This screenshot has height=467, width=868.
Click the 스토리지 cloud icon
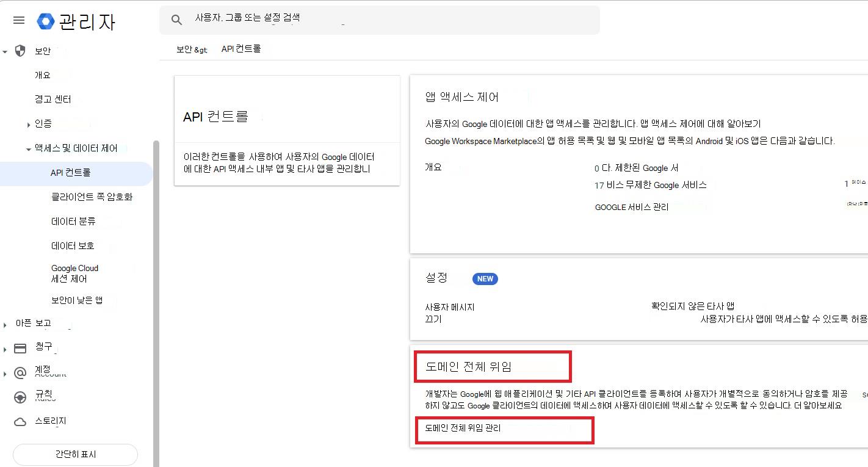[x=20, y=422]
